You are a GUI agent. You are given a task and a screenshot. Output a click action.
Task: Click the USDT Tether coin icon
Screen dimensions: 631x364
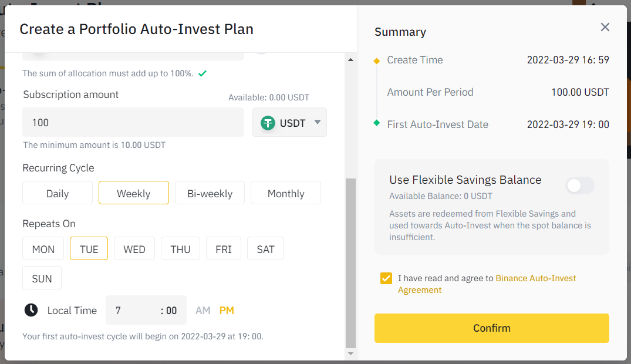[x=268, y=123]
